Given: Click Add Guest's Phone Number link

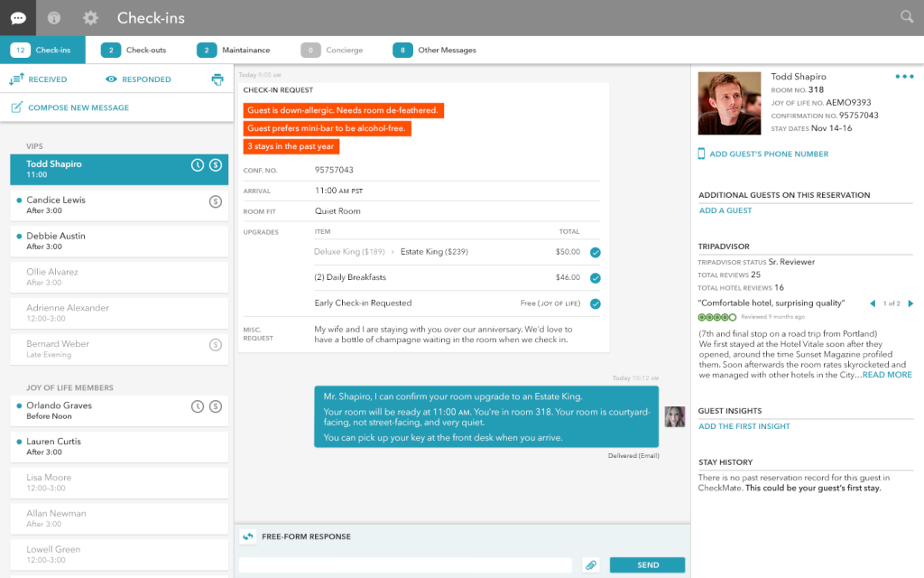Looking at the screenshot, I should click(x=768, y=154).
